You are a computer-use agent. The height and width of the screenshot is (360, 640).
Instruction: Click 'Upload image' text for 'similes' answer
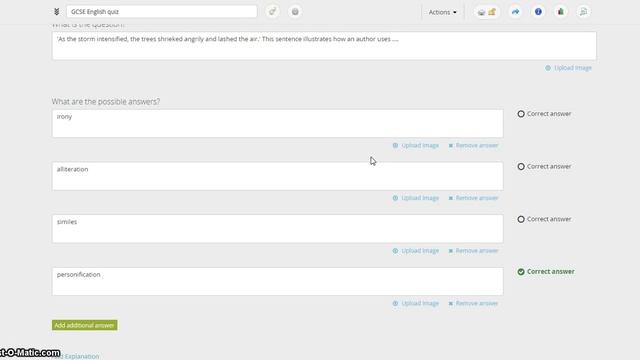[420, 251]
